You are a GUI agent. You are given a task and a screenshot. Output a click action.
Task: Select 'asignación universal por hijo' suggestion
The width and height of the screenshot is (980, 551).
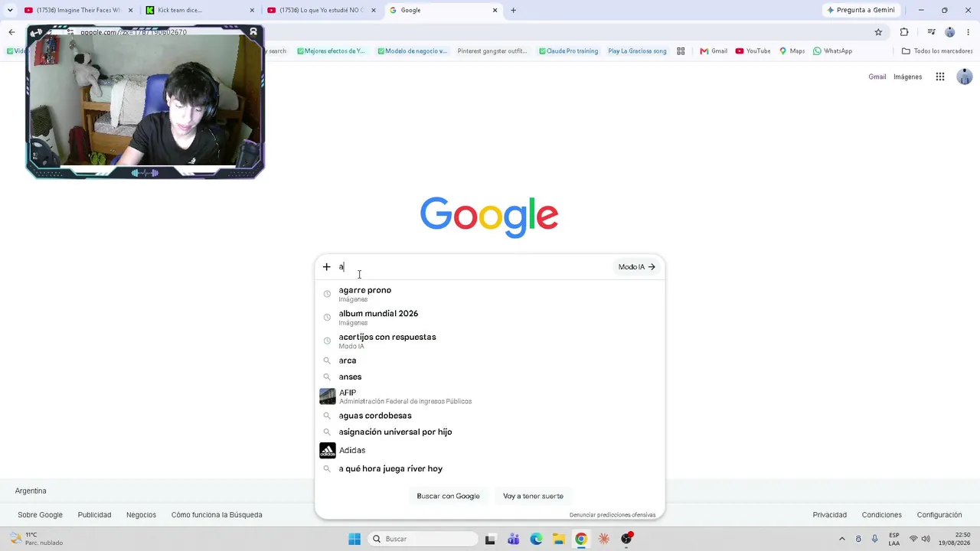point(490,432)
